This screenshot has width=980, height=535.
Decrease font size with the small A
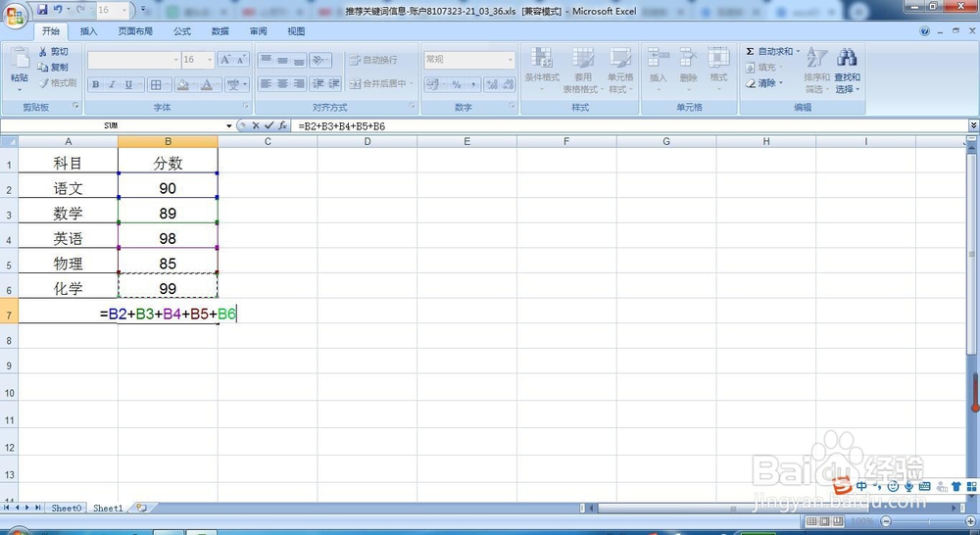241,60
